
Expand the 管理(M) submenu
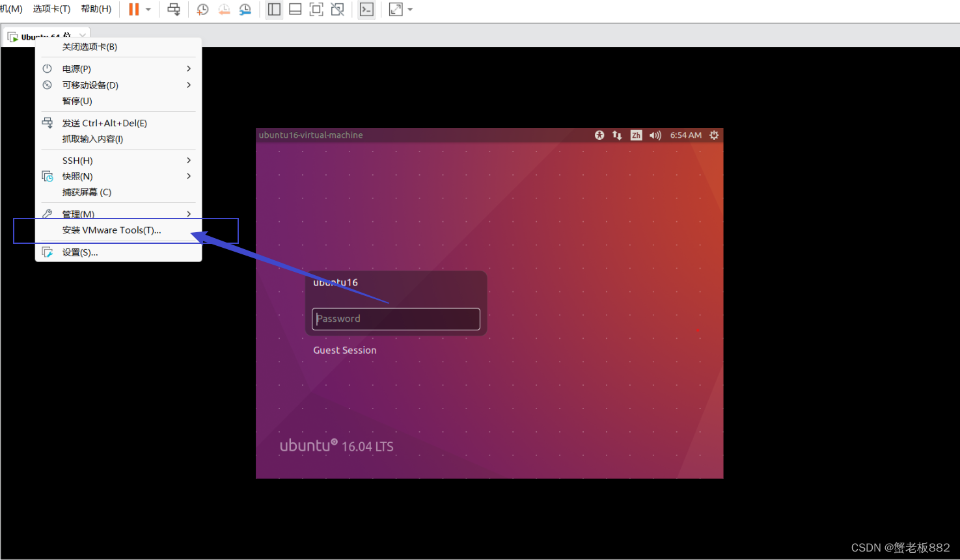[x=118, y=214]
